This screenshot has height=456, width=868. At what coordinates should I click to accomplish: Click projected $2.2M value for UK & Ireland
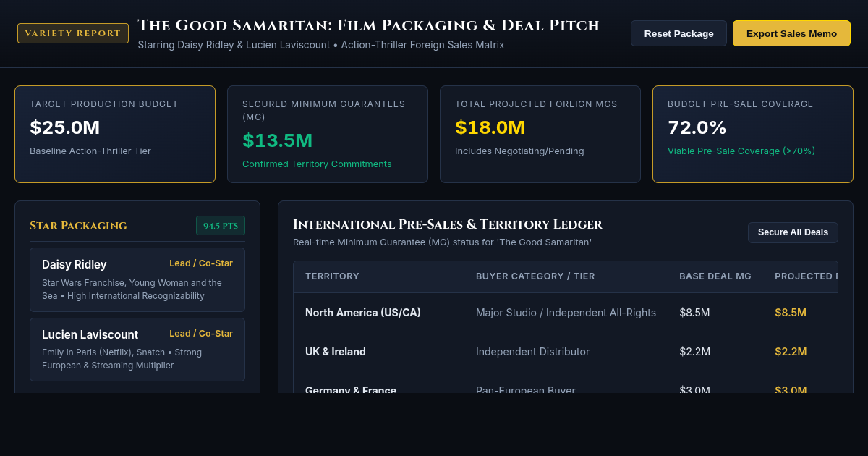point(791,352)
